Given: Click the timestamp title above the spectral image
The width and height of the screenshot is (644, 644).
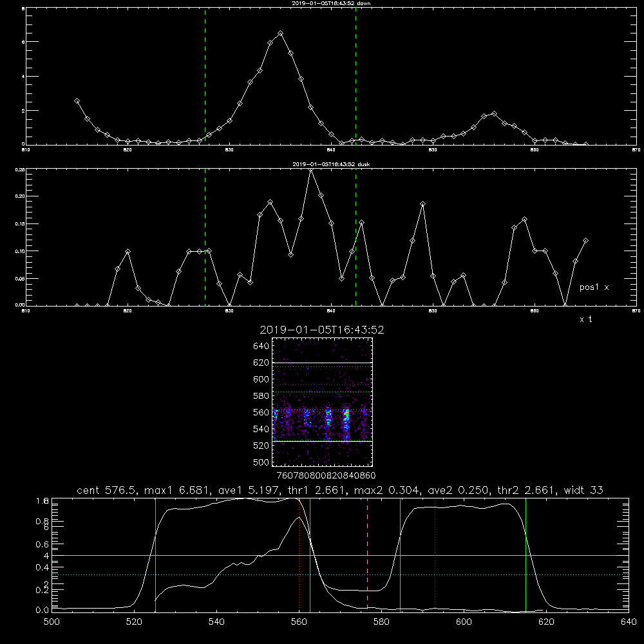Looking at the screenshot, I should click(322, 330).
